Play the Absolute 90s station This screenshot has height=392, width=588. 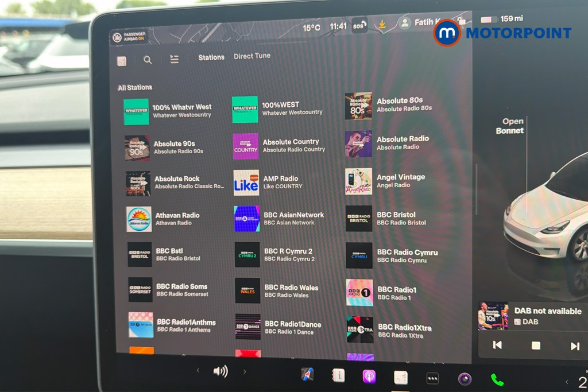165,148
